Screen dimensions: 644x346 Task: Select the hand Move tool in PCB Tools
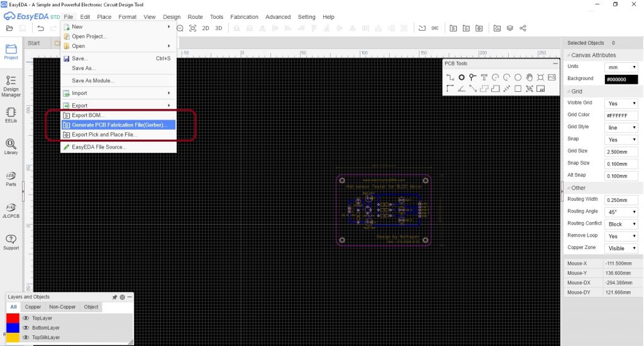point(530,77)
